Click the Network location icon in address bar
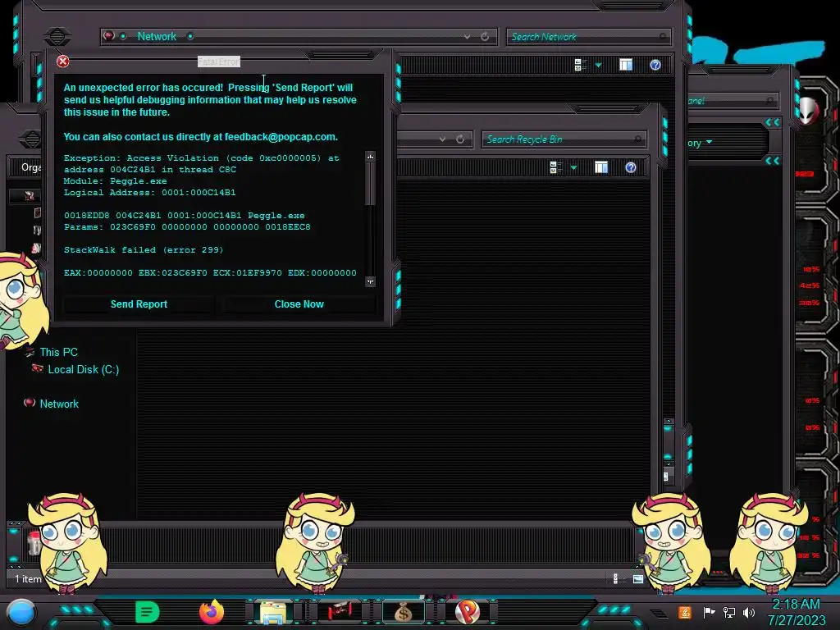840x630 pixels. coord(109,36)
